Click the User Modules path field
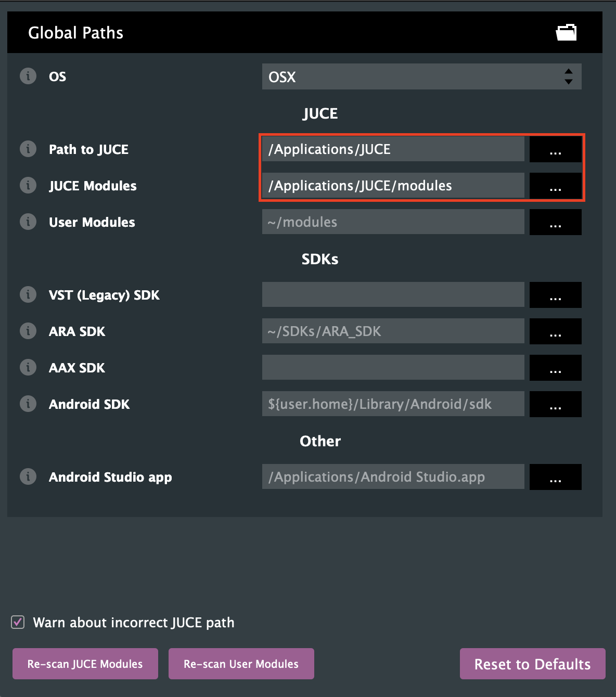Viewport: 616px width, 697px height. (393, 222)
